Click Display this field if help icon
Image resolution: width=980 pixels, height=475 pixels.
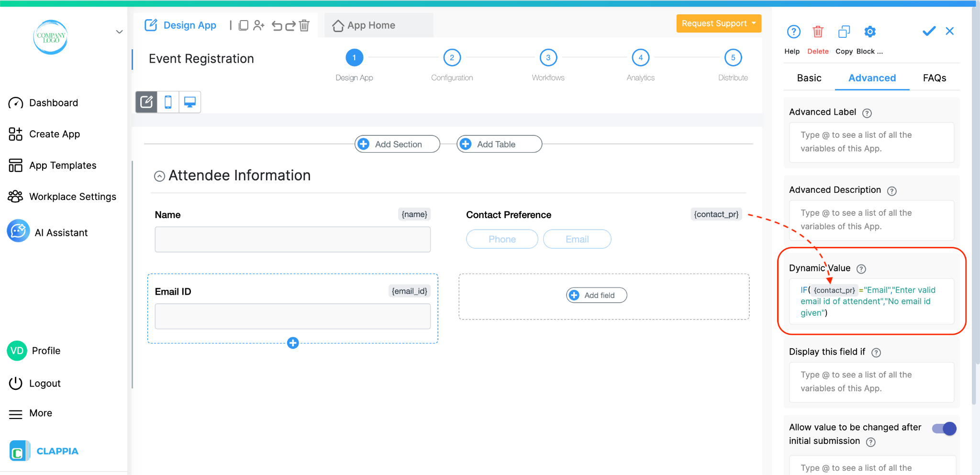(x=876, y=353)
